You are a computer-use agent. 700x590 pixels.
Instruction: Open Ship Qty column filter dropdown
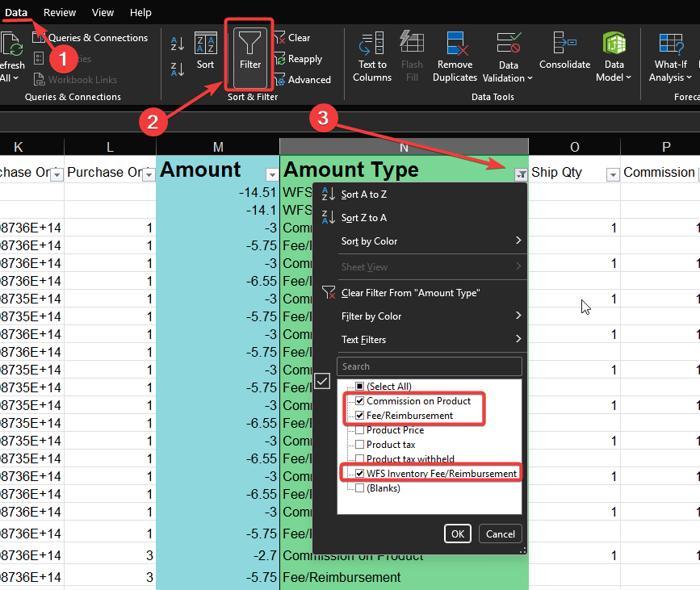coord(612,174)
